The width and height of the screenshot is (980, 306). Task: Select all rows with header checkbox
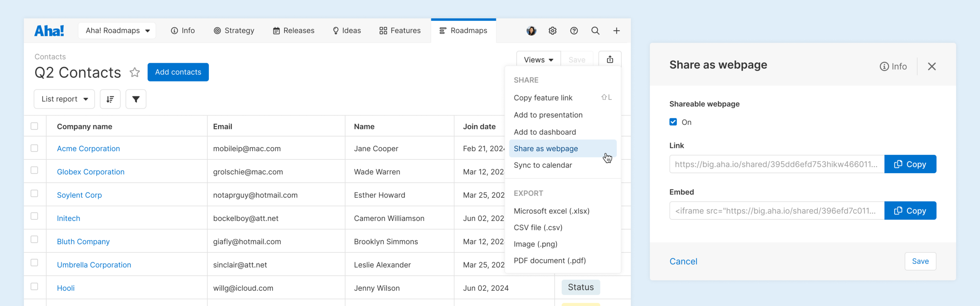[x=34, y=126]
